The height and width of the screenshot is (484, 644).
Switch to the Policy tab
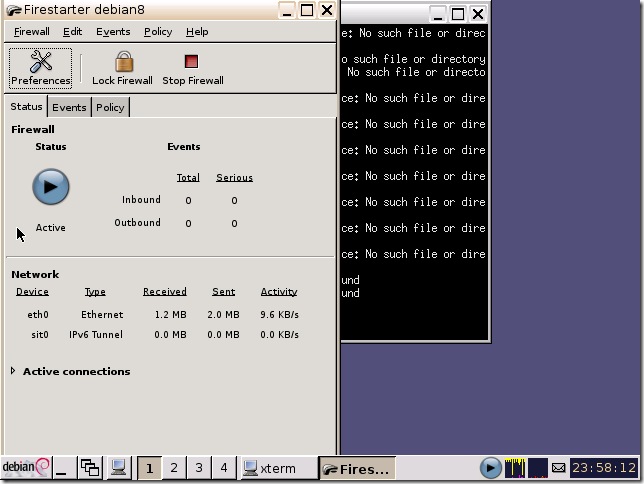click(110, 107)
